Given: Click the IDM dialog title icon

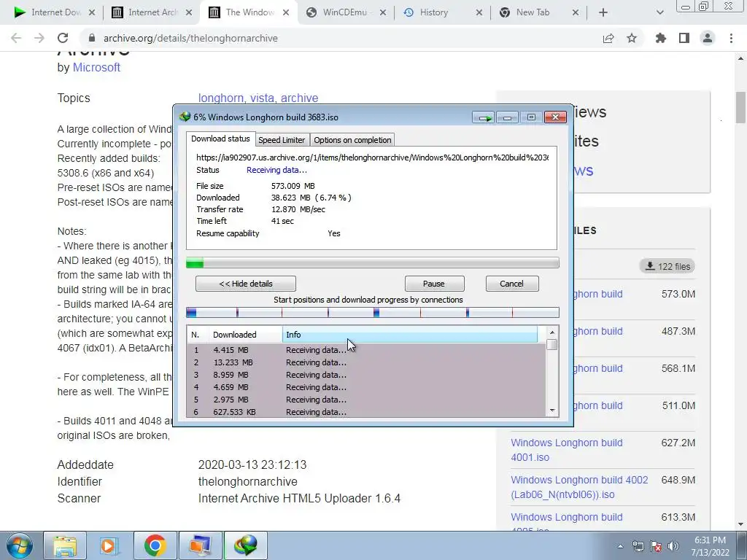Looking at the screenshot, I should pos(185,117).
